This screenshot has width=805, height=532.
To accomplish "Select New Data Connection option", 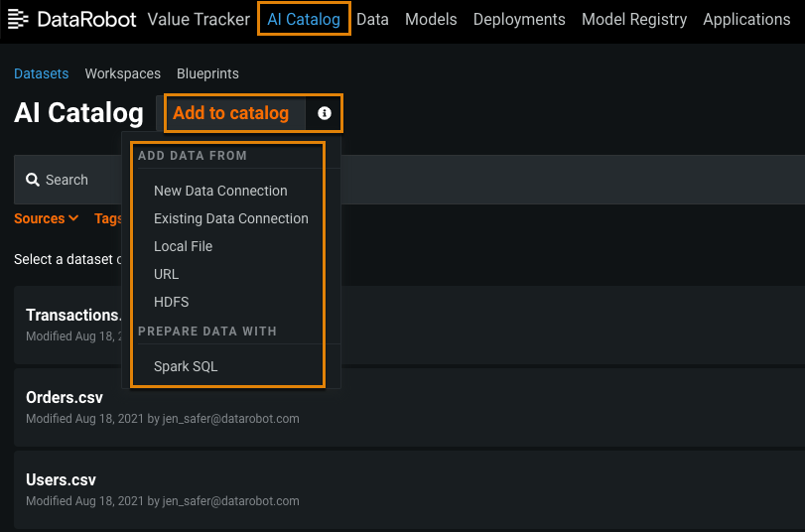I will pyautogui.click(x=220, y=191).
